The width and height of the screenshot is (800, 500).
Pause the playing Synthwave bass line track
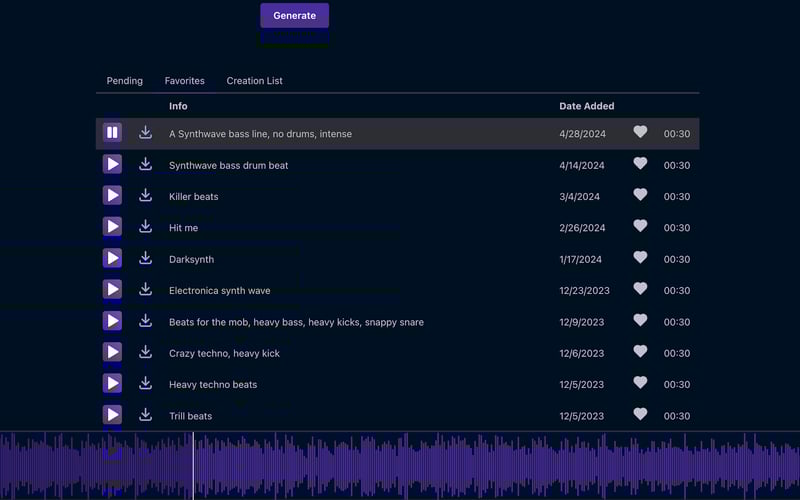tap(112, 133)
